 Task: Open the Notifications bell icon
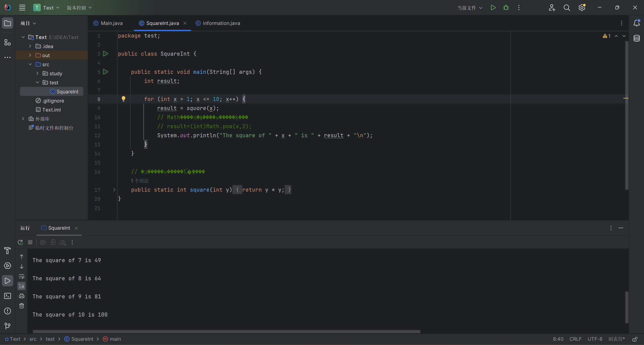pyautogui.click(x=636, y=23)
